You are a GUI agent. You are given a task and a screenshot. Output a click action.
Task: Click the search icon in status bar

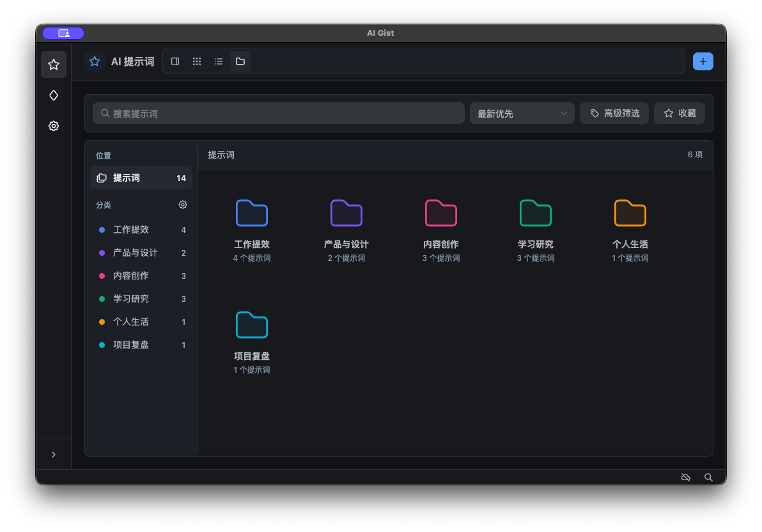point(708,478)
